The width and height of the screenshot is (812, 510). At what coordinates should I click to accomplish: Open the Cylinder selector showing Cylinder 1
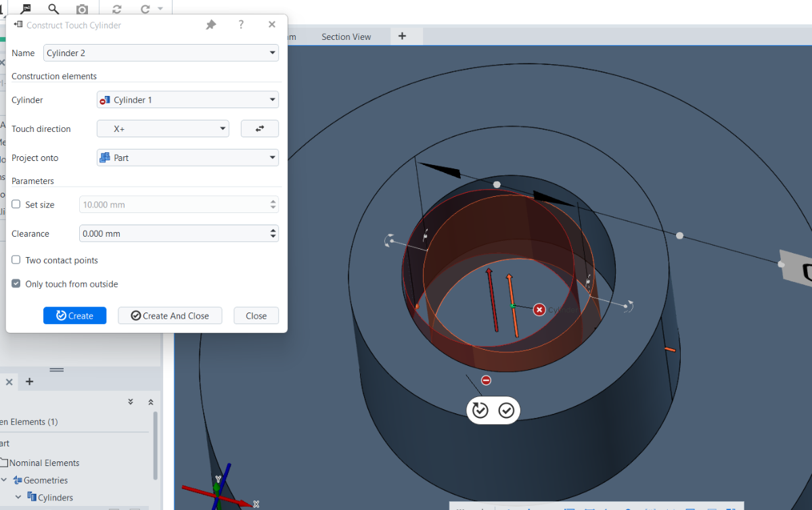[187, 100]
